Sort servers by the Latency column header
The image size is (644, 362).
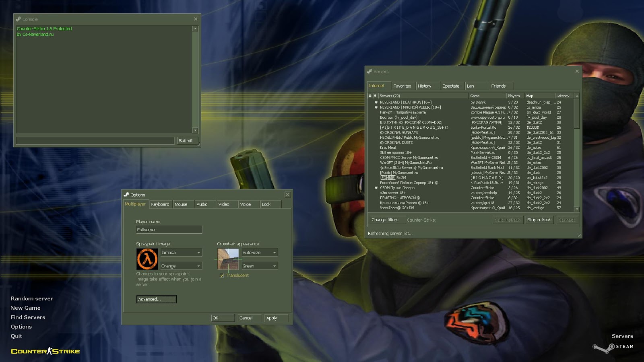564,96
